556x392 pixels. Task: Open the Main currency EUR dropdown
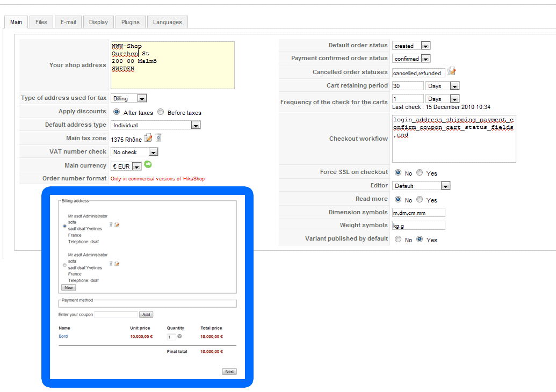126,166
